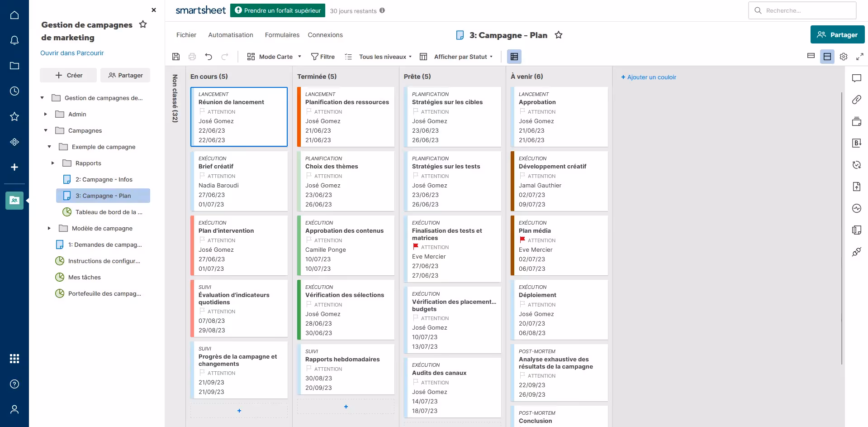Viewport: 868px width, 427px height.
Task: Favorite the 3: Campagne - Plan sheet star
Action: point(559,35)
